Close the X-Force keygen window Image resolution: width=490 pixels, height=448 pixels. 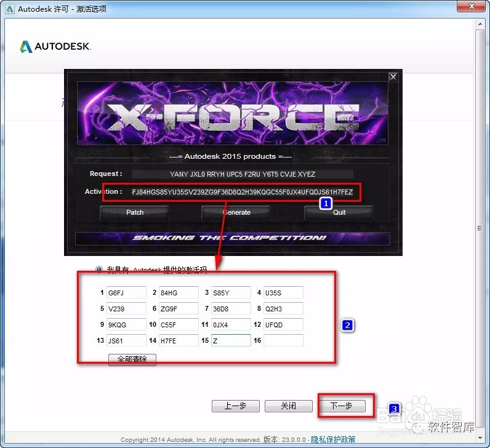[393, 77]
